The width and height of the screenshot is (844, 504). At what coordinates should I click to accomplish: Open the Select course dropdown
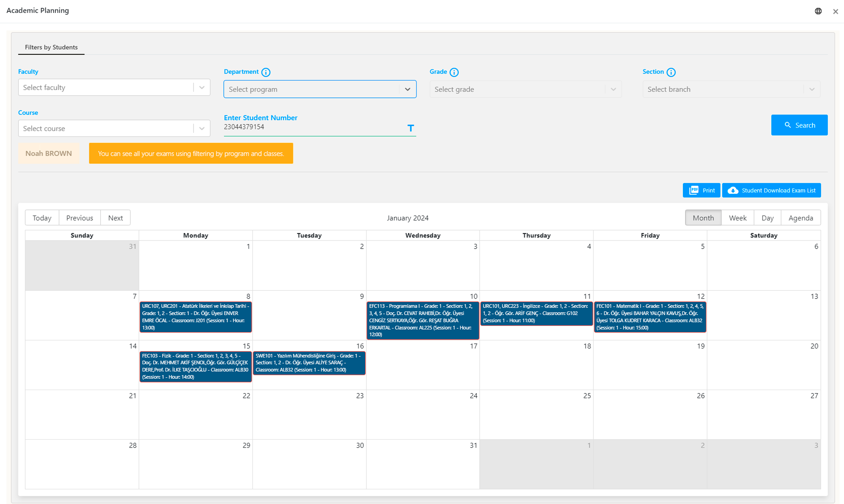[x=114, y=128]
